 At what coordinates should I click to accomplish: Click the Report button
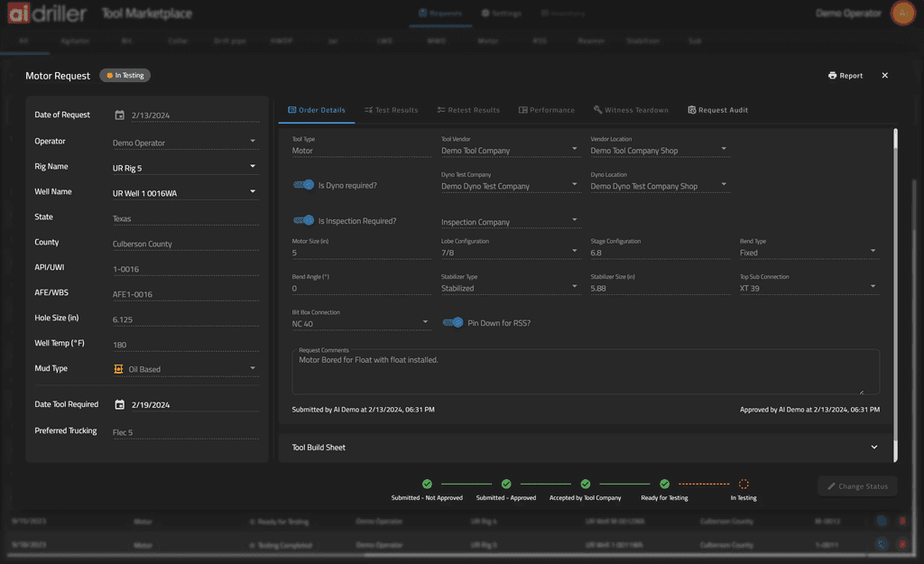tap(851, 76)
